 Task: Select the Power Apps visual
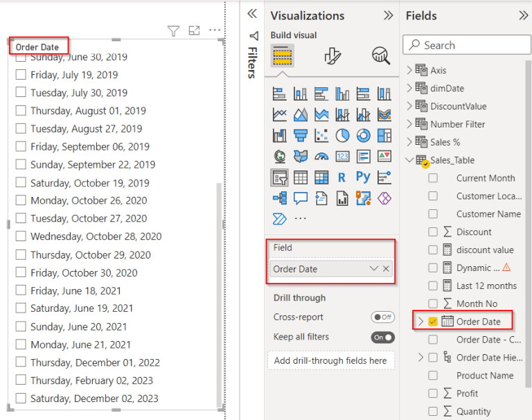click(384, 198)
